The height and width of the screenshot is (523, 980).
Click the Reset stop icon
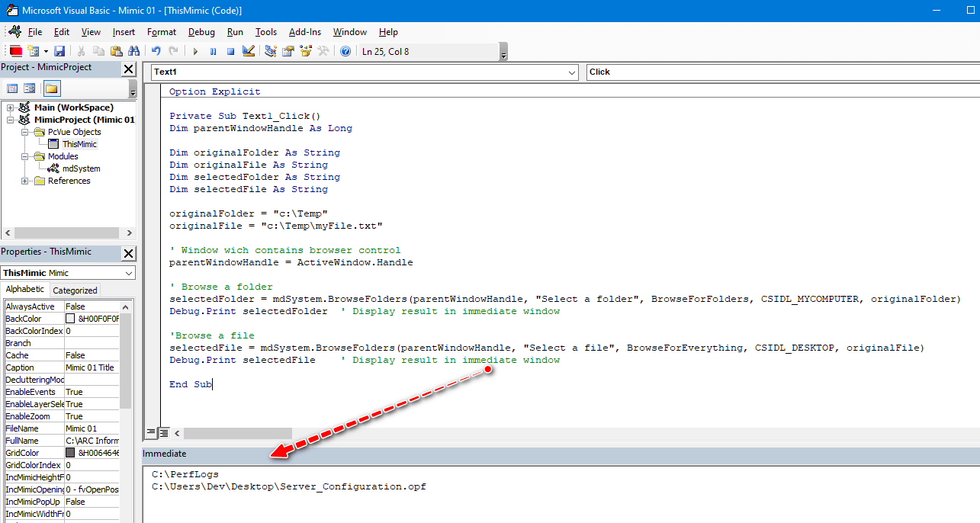click(230, 51)
